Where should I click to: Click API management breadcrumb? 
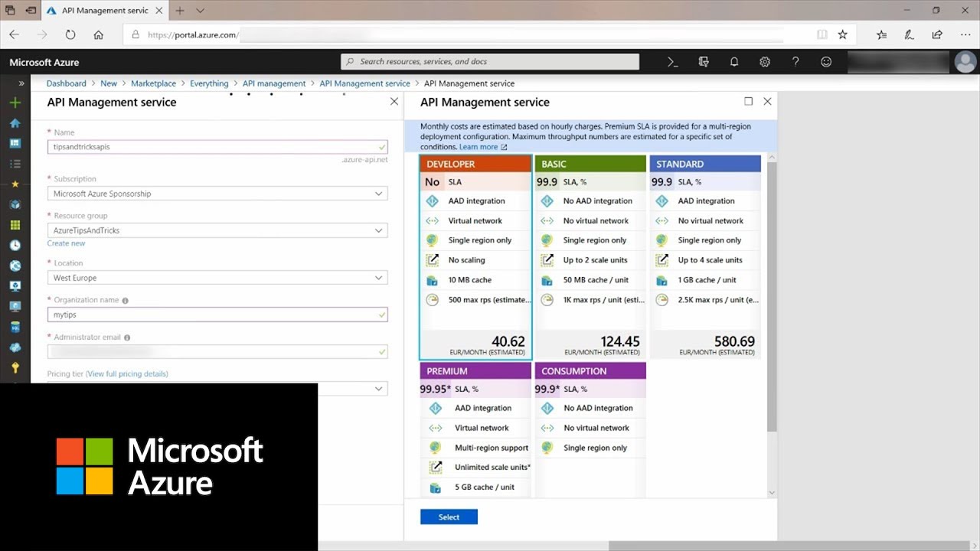point(274,83)
